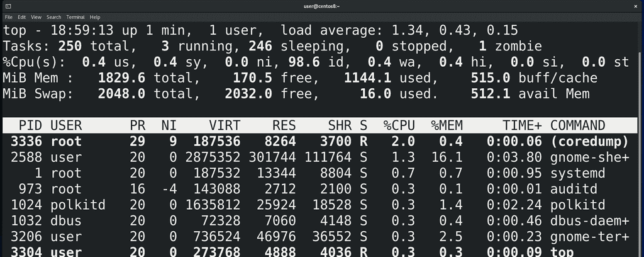The height and width of the screenshot is (257, 644).
Task: Click the systemd command name
Action: [x=577, y=173]
